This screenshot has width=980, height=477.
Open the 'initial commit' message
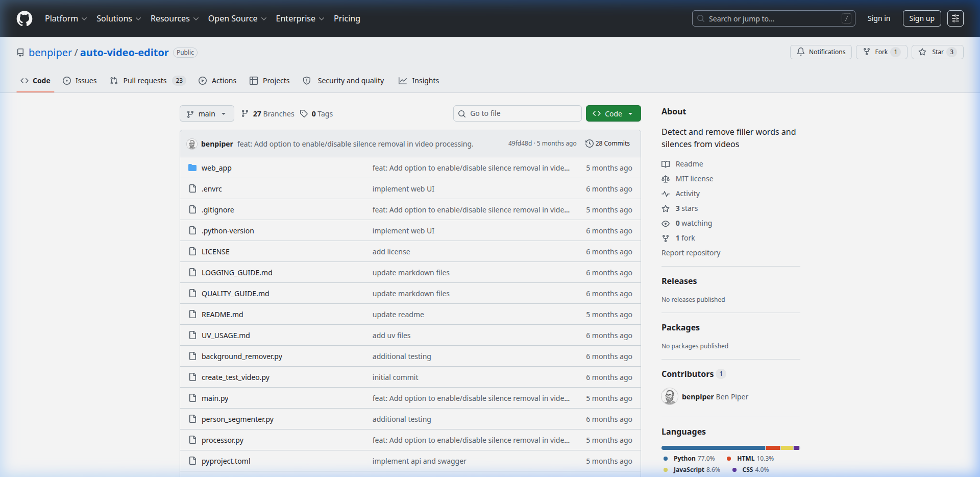click(x=395, y=377)
